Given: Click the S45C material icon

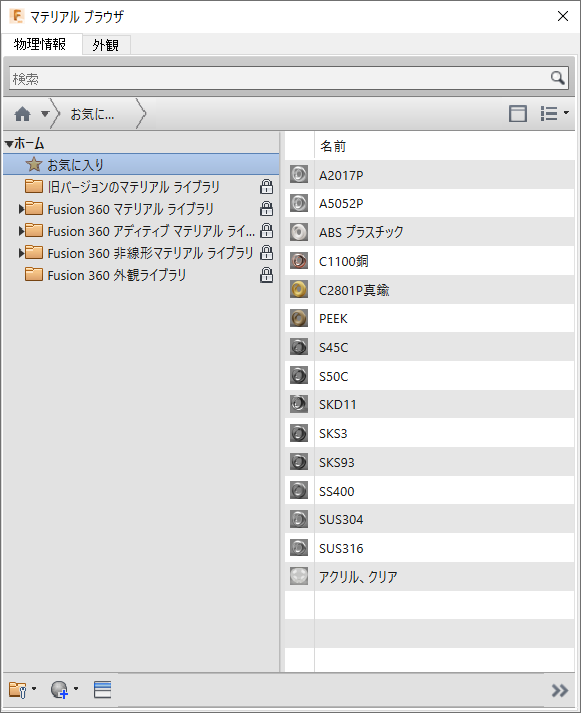Looking at the screenshot, I should pyautogui.click(x=299, y=346).
